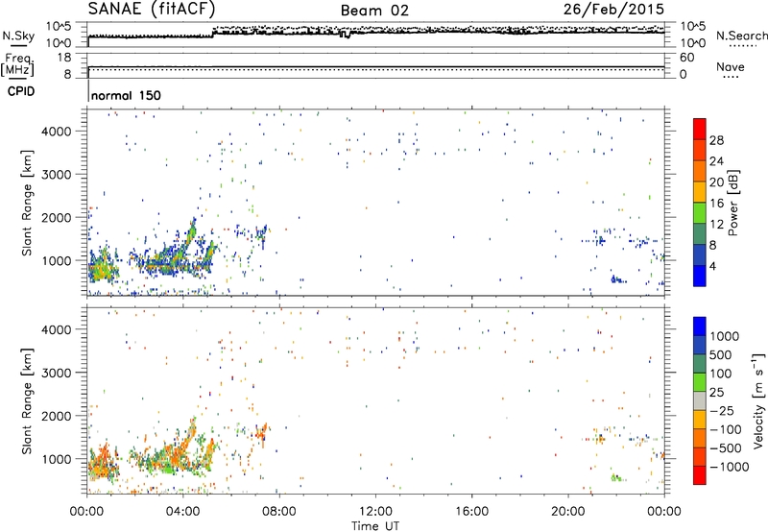Viewport: 768px width, 532px height.
Task: Click the Power [dB] colorbar label
Action: [x=732, y=203]
